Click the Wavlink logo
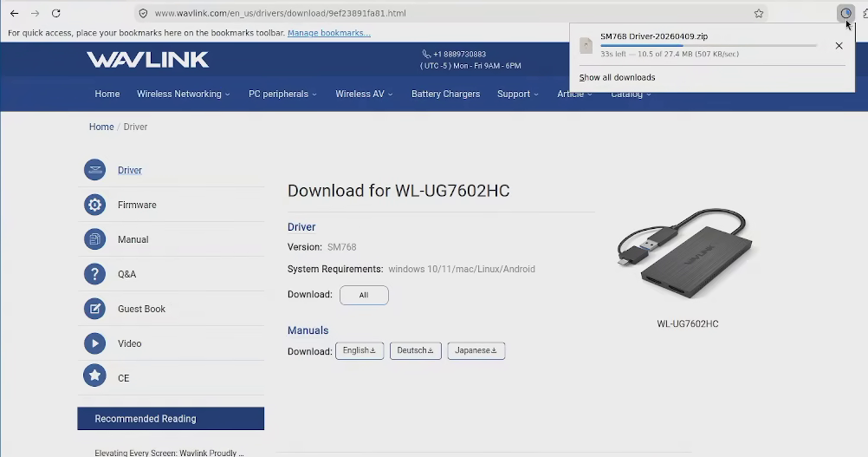868x457 pixels. point(148,59)
